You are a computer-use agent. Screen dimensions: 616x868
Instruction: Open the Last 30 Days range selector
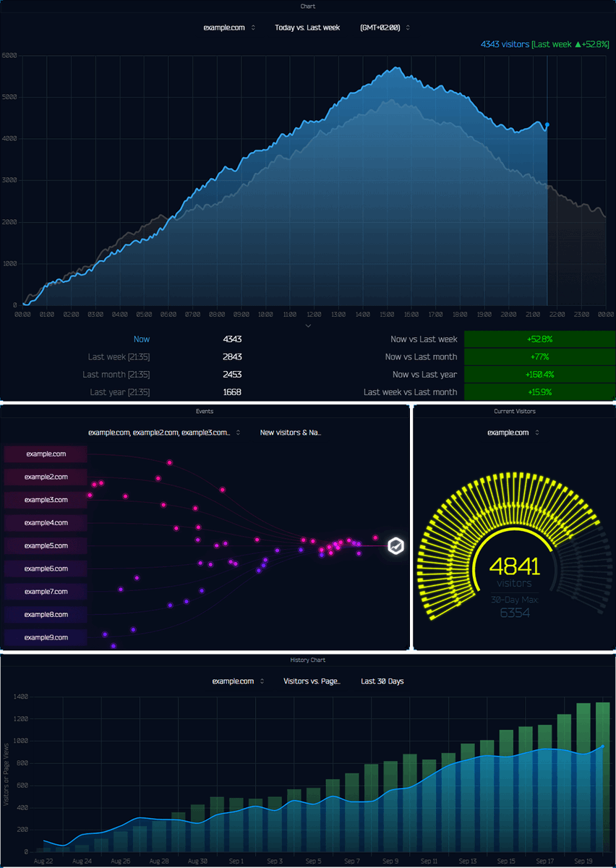point(382,681)
